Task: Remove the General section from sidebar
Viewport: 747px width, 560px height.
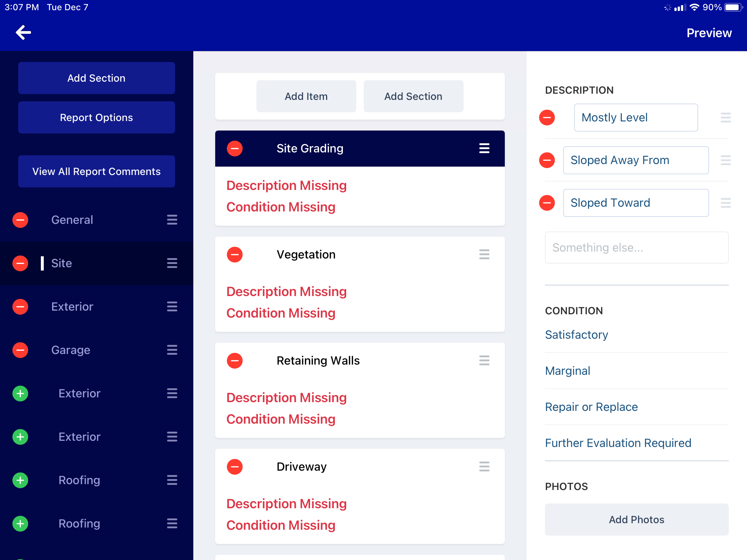Action: (20, 220)
